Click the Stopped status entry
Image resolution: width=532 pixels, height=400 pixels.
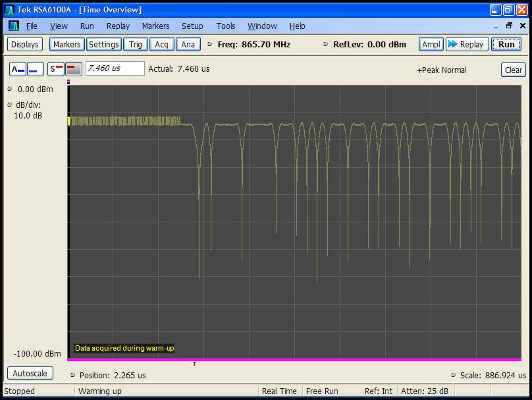(19, 391)
